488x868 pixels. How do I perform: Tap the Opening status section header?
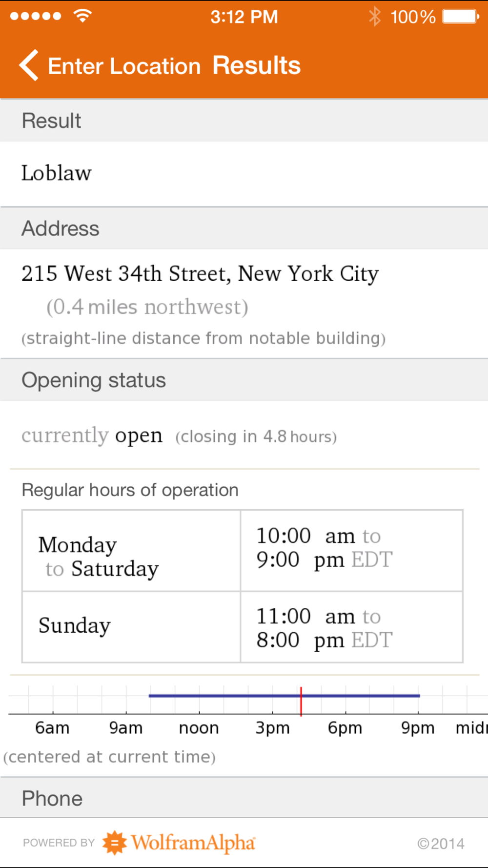pos(244,380)
